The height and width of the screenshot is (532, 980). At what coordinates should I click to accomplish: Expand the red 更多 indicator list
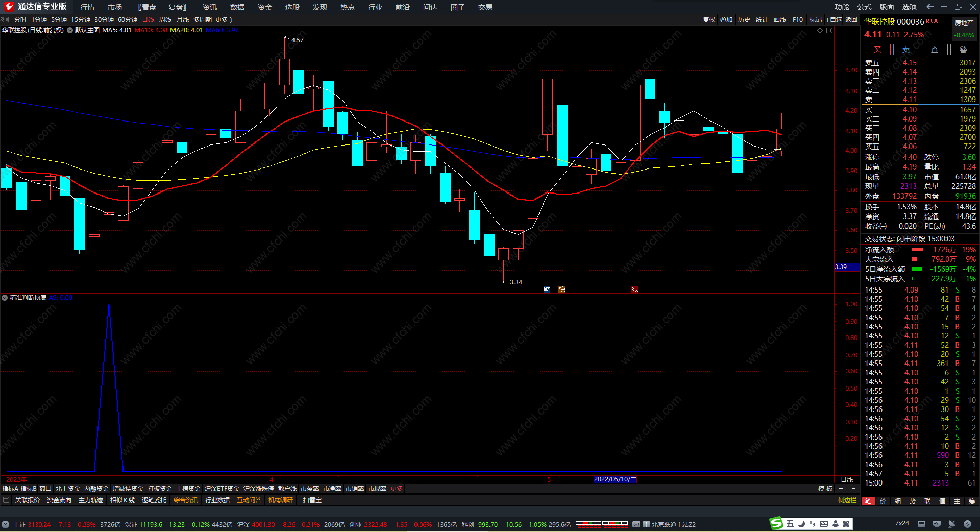pyautogui.click(x=397, y=489)
